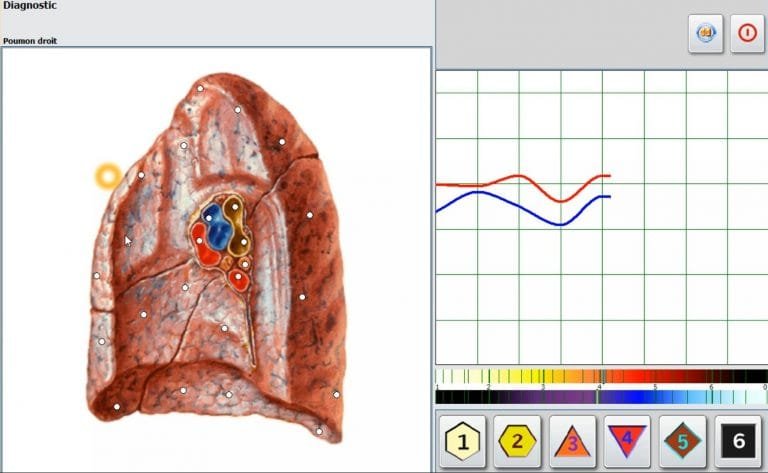
Task: Click the bottom-right white point on lung
Action: coord(319,431)
